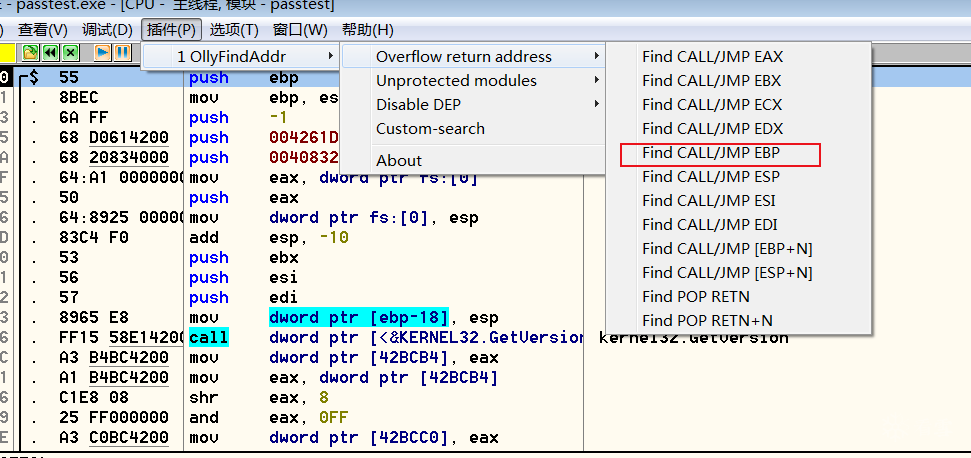Open the 调试(D) menu
Viewport: 971px width, 458px height.
click(108, 30)
